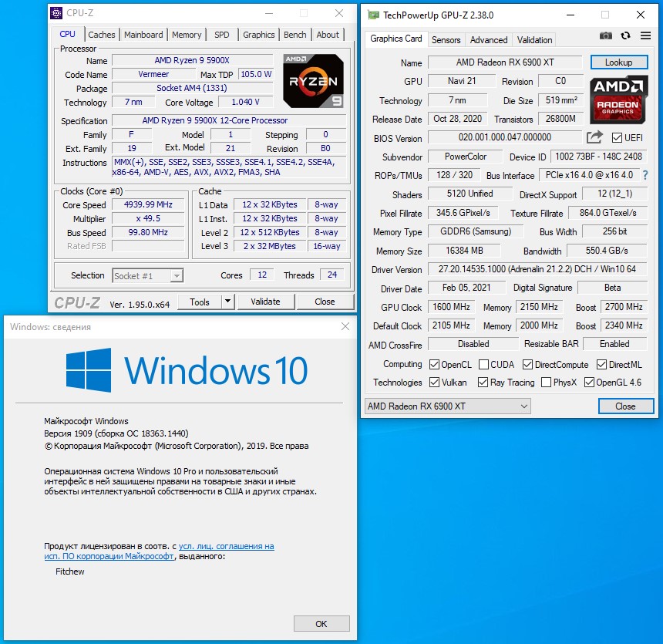Click the BIOS share/export arrow icon
The image size is (663, 644).
pos(594,137)
